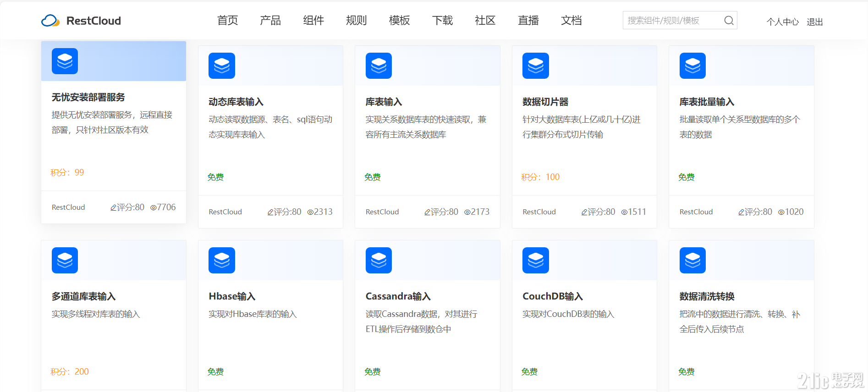Viewport: 868px width, 392px height.
Task: Click description 实现对CouchDB表的输入
Action: click(569, 314)
